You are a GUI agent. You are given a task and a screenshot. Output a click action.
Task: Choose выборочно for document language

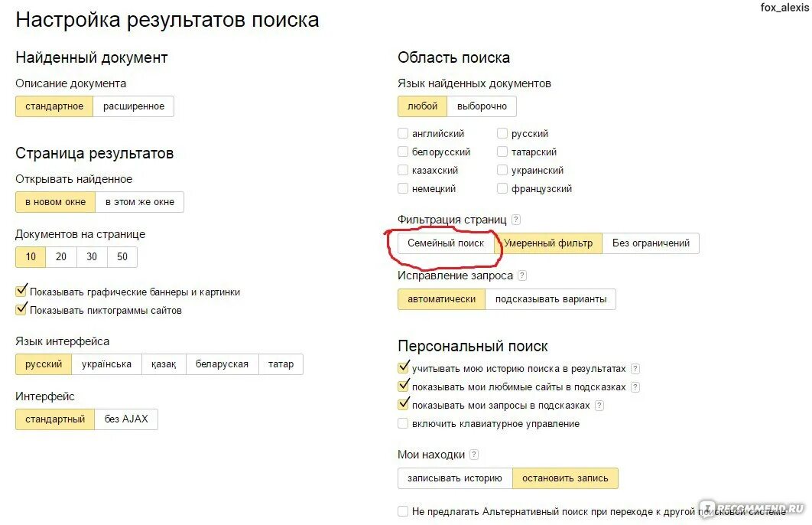click(482, 106)
